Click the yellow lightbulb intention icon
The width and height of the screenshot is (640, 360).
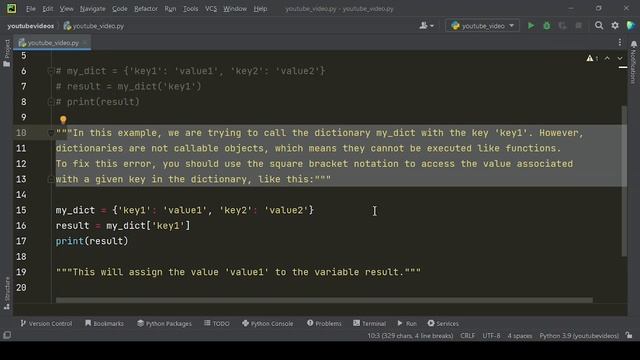click(63, 120)
